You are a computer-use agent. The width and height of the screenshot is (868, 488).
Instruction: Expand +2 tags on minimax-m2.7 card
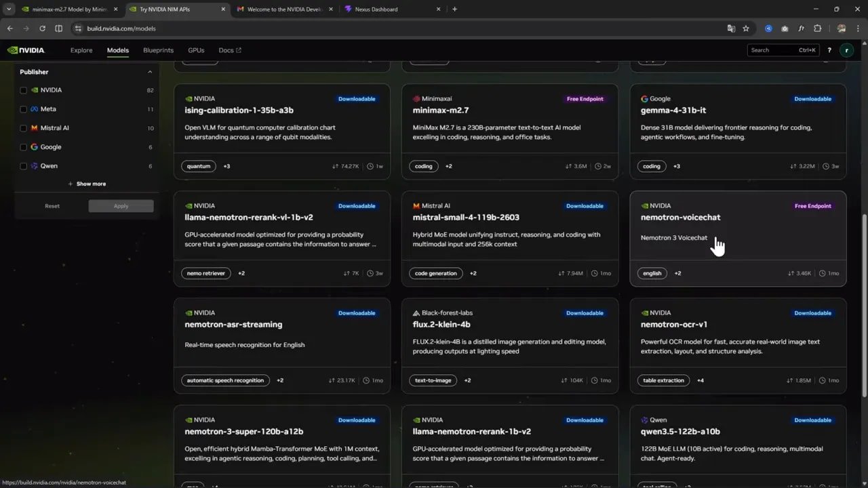448,166
